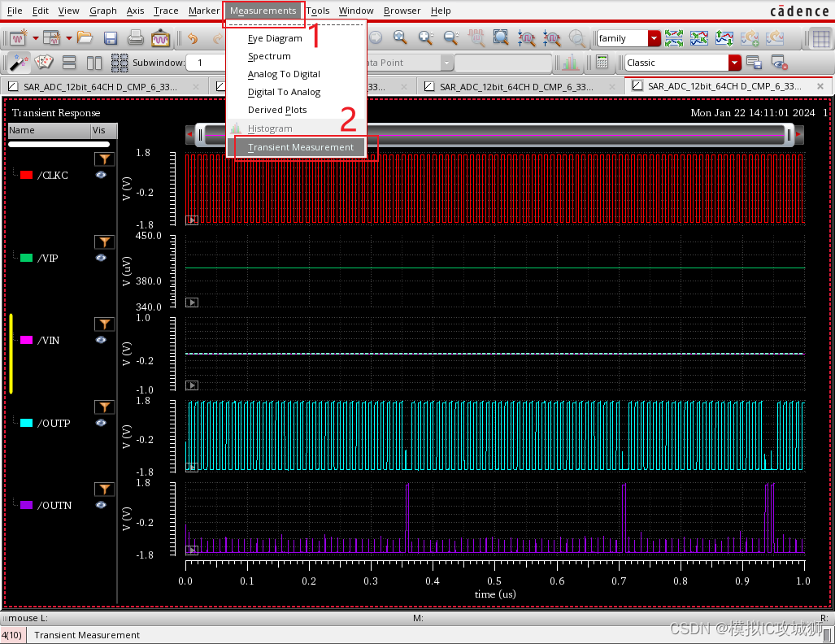Click the Vis column header
This screenshot has width=835, height=644.
point(104,130)
